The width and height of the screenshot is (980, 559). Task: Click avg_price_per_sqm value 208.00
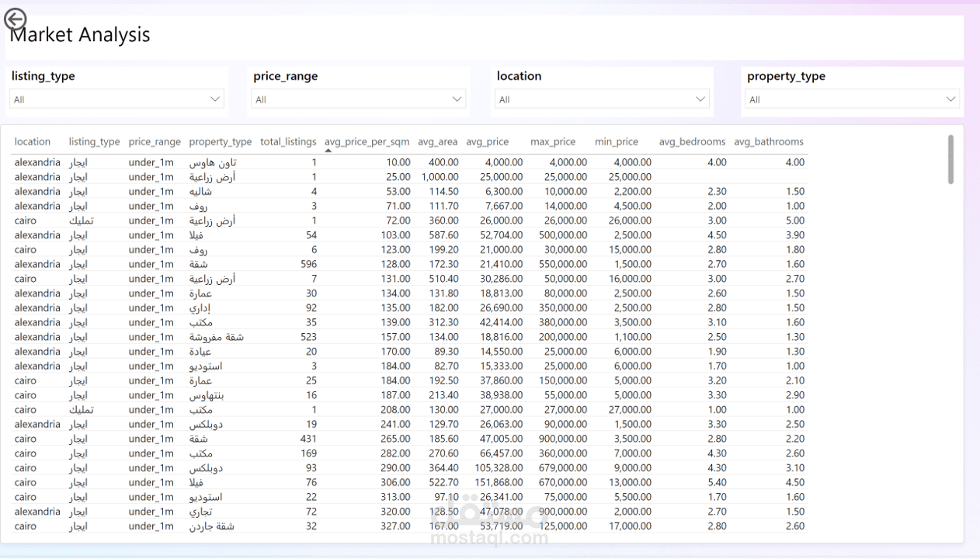pos(395,410)
